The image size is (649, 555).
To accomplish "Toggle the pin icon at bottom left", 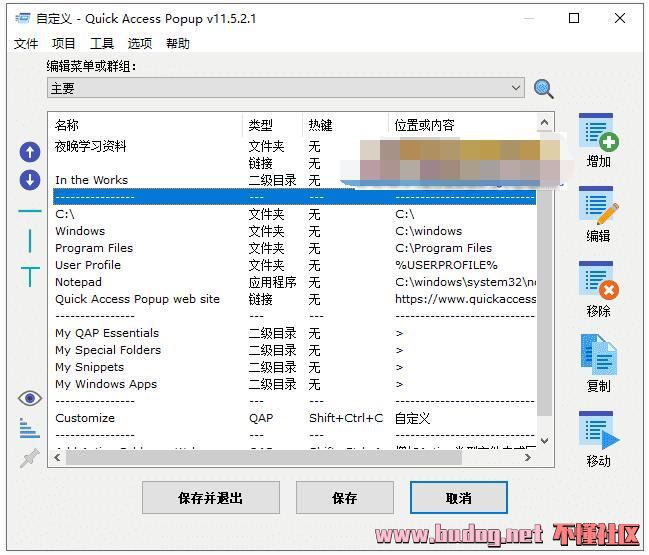I will 30,458.
